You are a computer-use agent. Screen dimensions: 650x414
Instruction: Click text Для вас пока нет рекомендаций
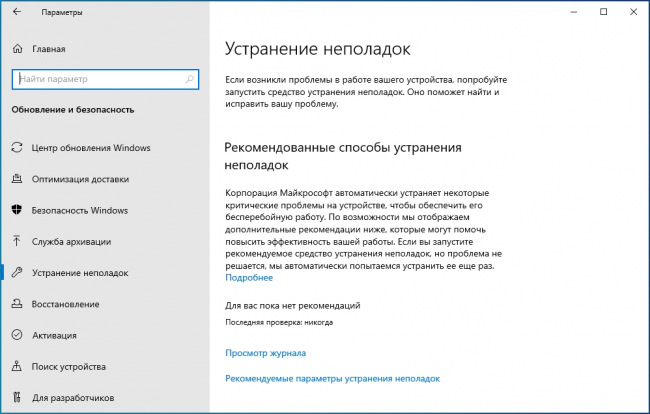coord(293,306)
